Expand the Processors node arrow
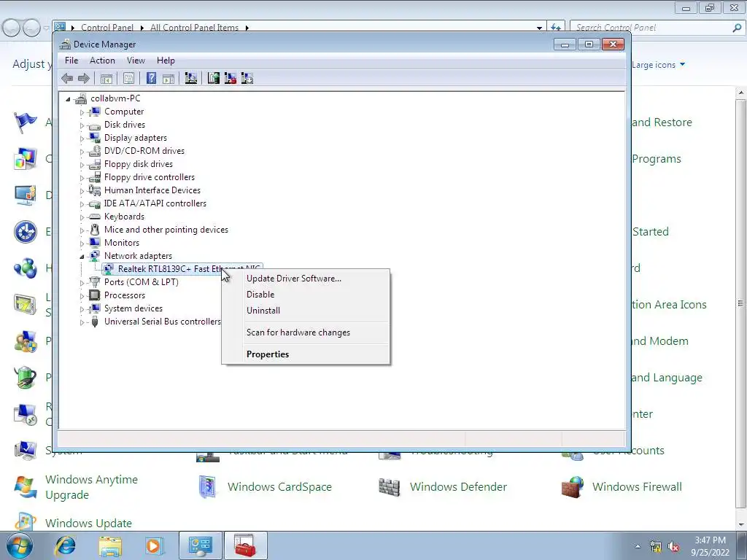 [x=82, y=296]
